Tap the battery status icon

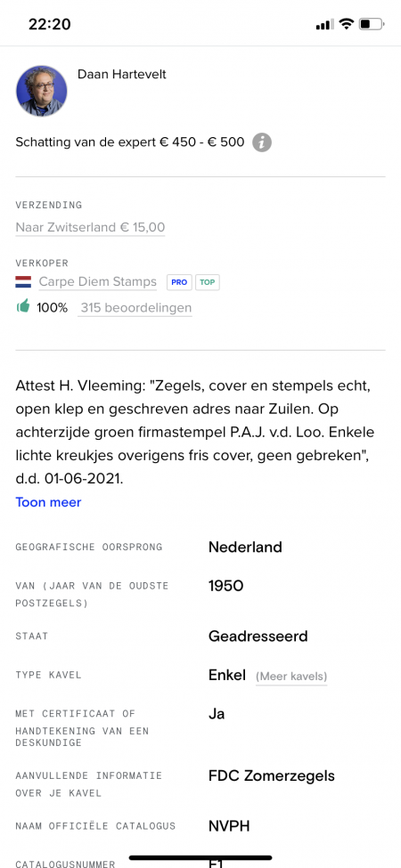[372, 24]
